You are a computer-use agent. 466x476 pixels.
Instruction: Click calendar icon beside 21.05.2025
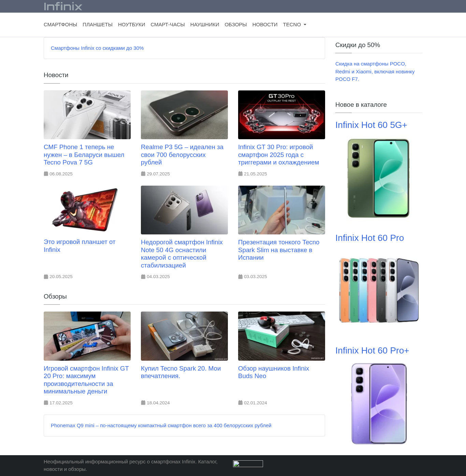pyautogui.click(x=240, y=174)
